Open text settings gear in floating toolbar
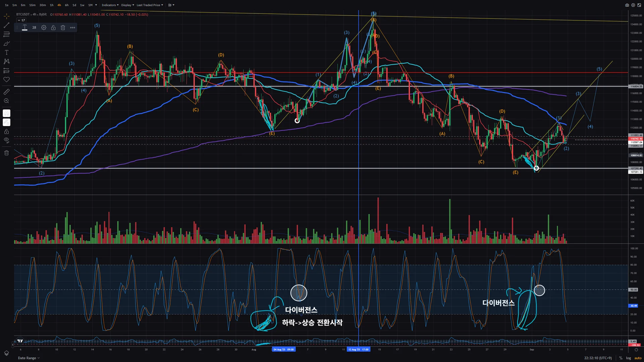Screen dimensions: 644x362 coord(44,27)
